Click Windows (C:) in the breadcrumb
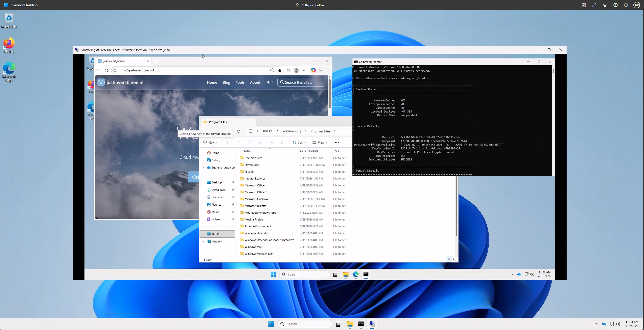Screen dimensions: 644x330 pyautogui.click(x=292, y=131)
